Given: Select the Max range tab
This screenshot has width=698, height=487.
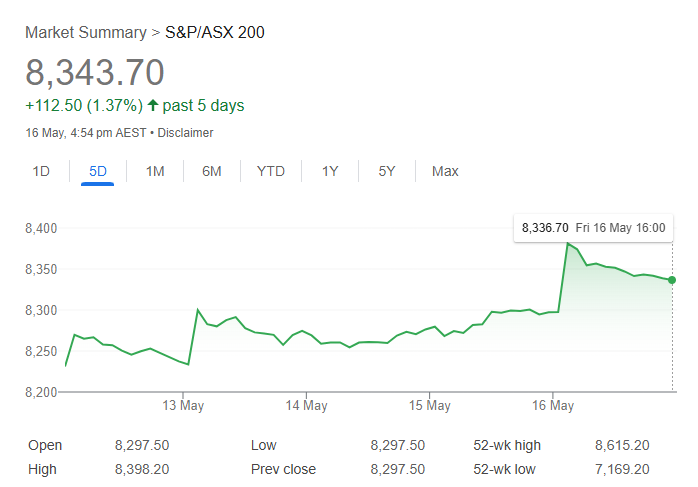Looking at the screenshot, I should pyautogui.click(x=445, y=171).
